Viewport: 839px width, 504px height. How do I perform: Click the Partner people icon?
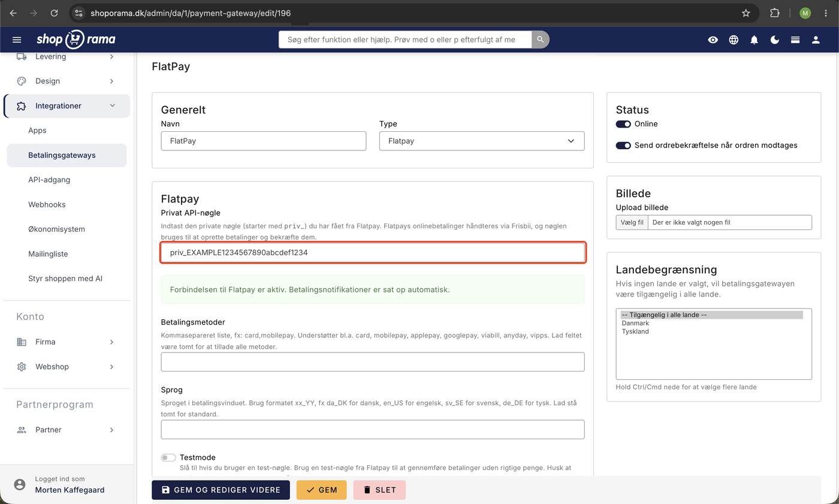[22, 430]
